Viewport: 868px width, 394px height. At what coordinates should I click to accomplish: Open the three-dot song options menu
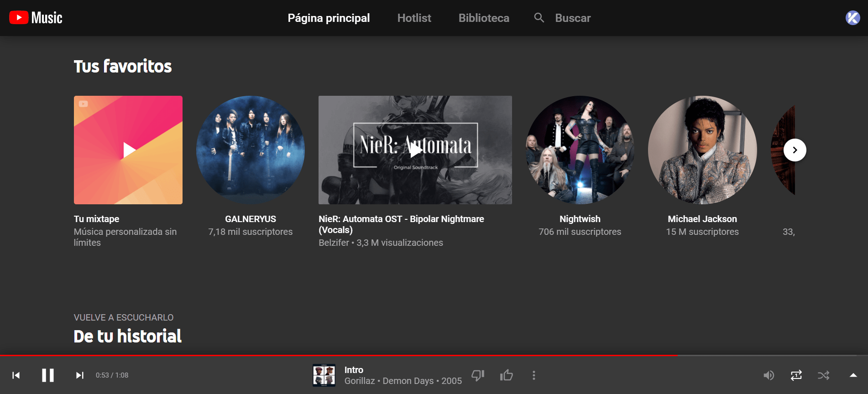(533, 375)
